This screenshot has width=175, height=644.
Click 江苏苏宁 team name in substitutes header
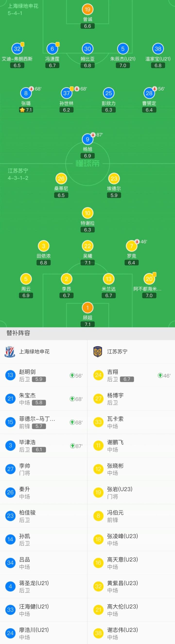pyautogui.click(x=117, y=351)
